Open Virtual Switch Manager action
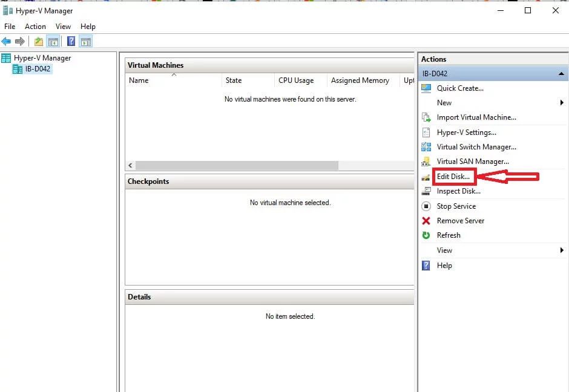This screenshot has height=392, width=569. point(476,147)
